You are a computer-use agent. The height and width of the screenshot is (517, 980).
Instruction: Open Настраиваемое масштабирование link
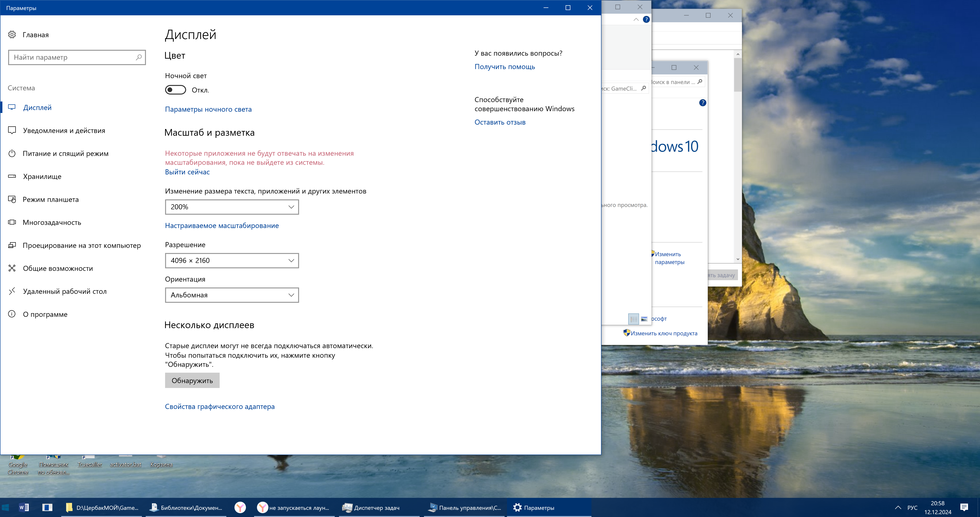tap(222, 225)
